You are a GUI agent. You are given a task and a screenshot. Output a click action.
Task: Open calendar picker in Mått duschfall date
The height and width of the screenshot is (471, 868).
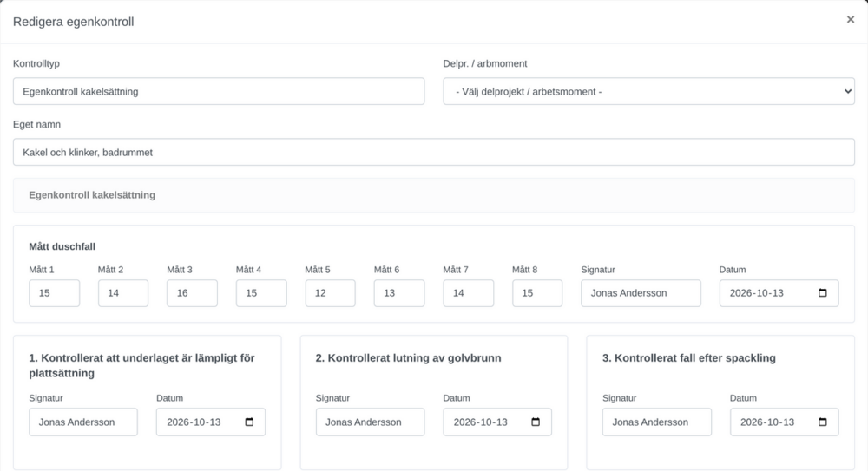(823, 293)
